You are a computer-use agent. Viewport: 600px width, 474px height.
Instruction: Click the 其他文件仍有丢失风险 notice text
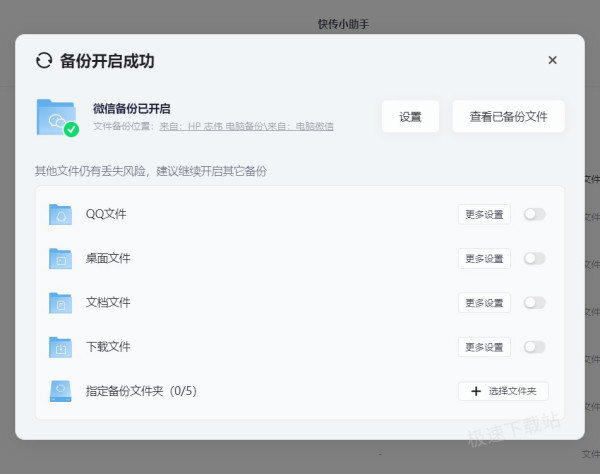(151, 171)
